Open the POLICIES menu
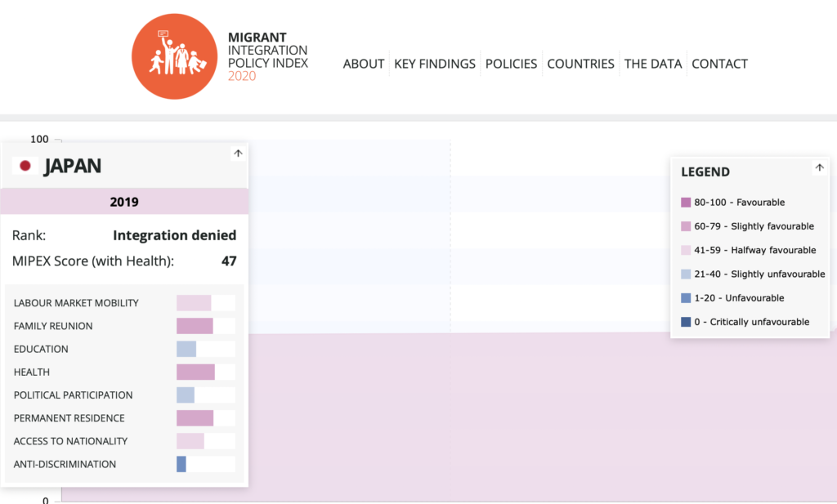Image resolution: width=837 pixels, height=504 pixels. [511, 64]
